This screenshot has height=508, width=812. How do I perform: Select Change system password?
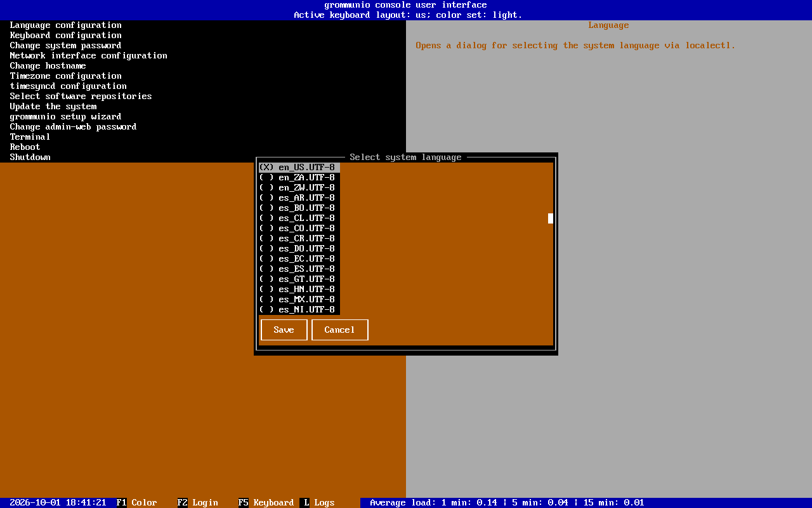click(x=66, y=46)
